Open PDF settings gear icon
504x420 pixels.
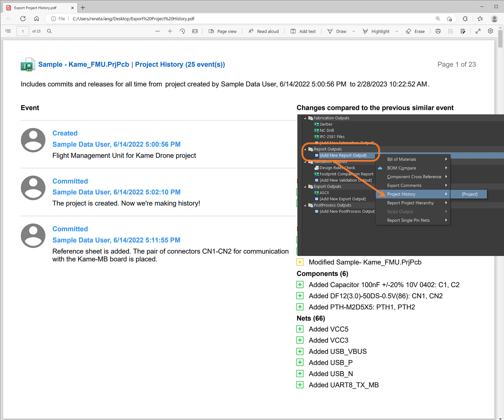490,31
